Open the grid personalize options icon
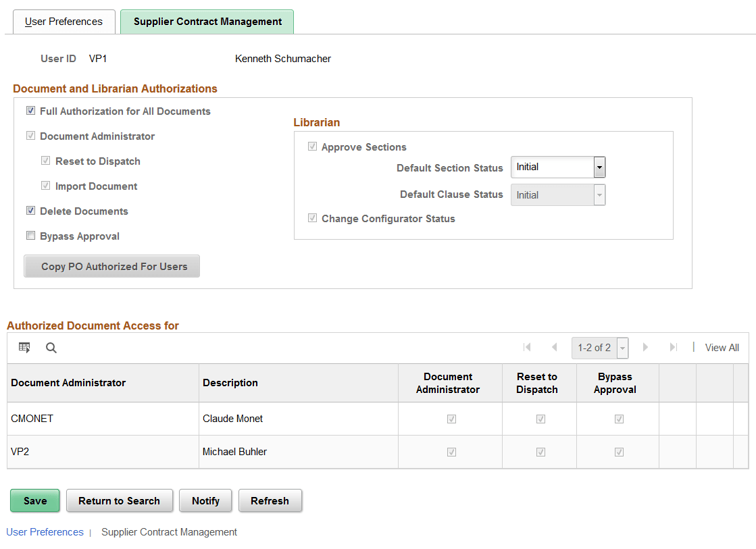The width and height of the screenshot is (756, 549). pyautogui.click(x=24, y=347)
